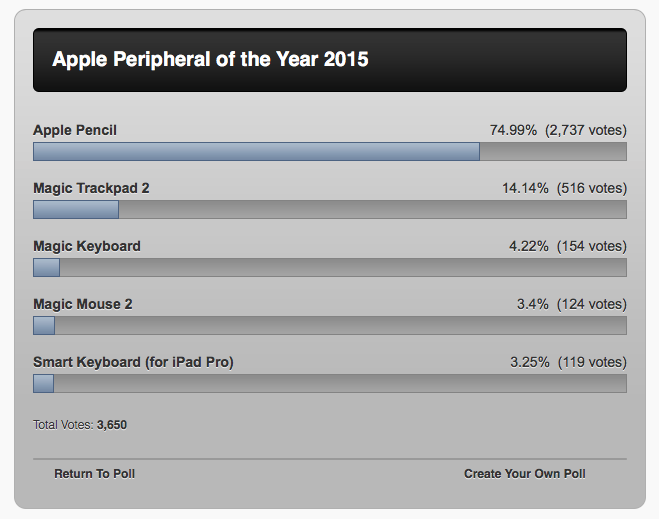Select the Magic Trackpad 2 label

pyautogui.click(x=91, y=188)
